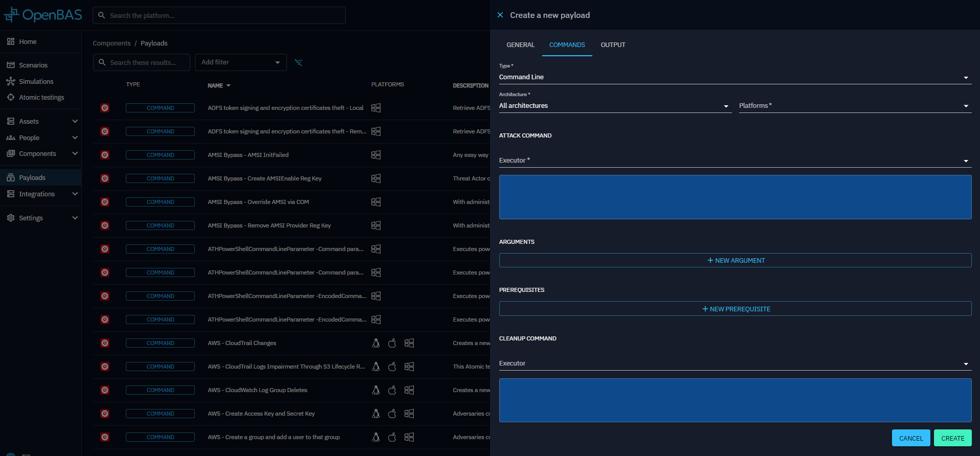Image resolution: width=980 pixels, height=456 pixels.
Task: Click into the attack command text area
Action: tap(735, 197)
